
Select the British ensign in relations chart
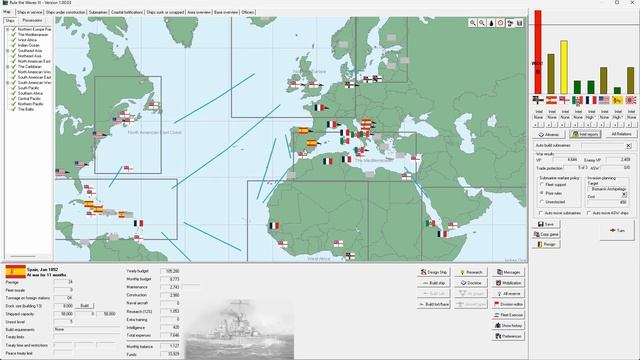(x=564, y=100)
